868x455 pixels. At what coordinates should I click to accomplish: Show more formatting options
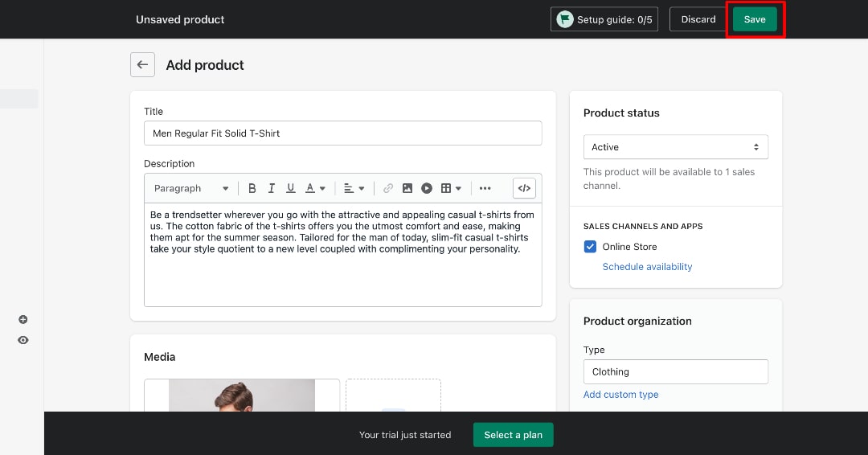[485, 188]
